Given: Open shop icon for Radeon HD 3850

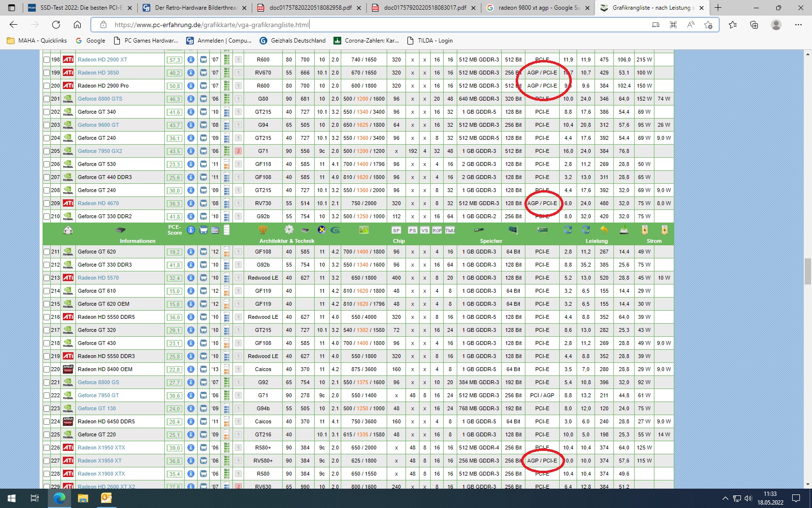Looking at the screenshot, I should click(x=203, y=73).
